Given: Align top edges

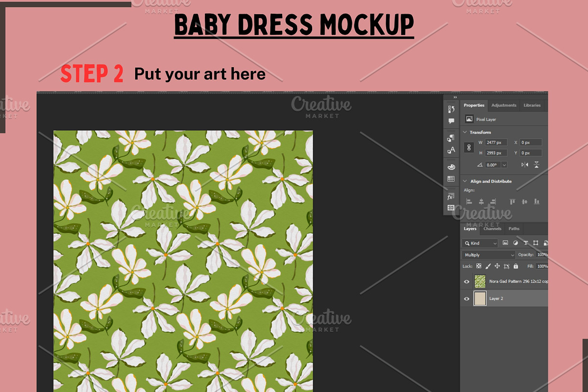Looking at the screenshot, I should (x=513, y=201).
